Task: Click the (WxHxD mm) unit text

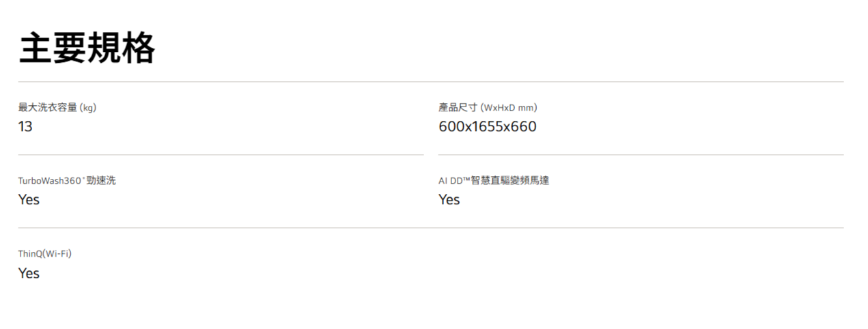Action: 509,107
